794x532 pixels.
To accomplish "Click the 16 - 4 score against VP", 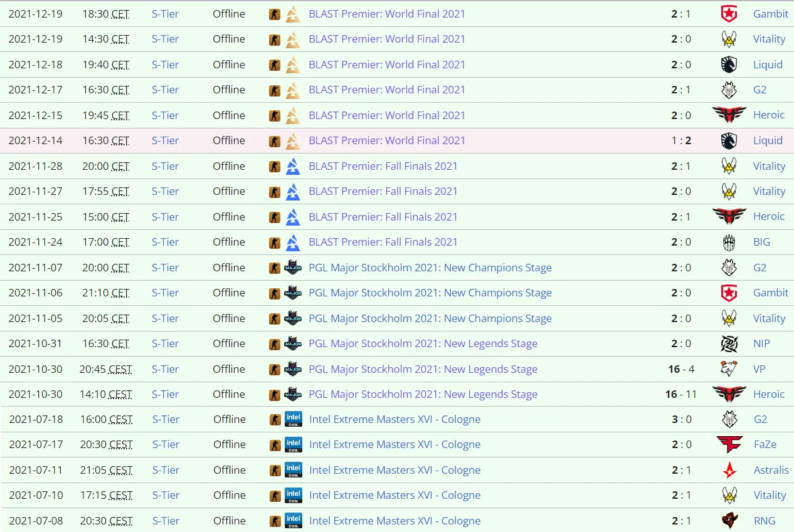I will [x=681, y=369].
